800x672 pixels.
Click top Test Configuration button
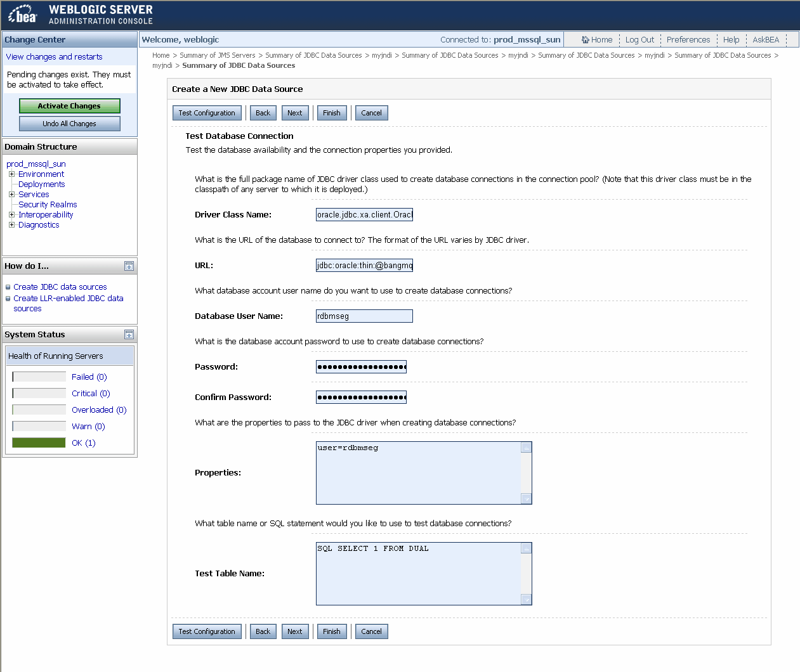(x=207, y=113)
